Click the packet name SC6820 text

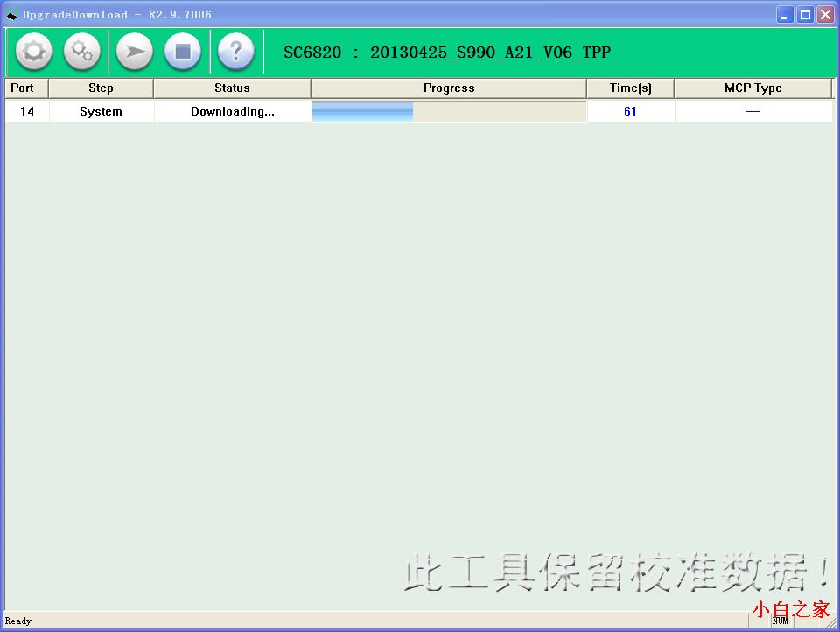tap(311, 52)
